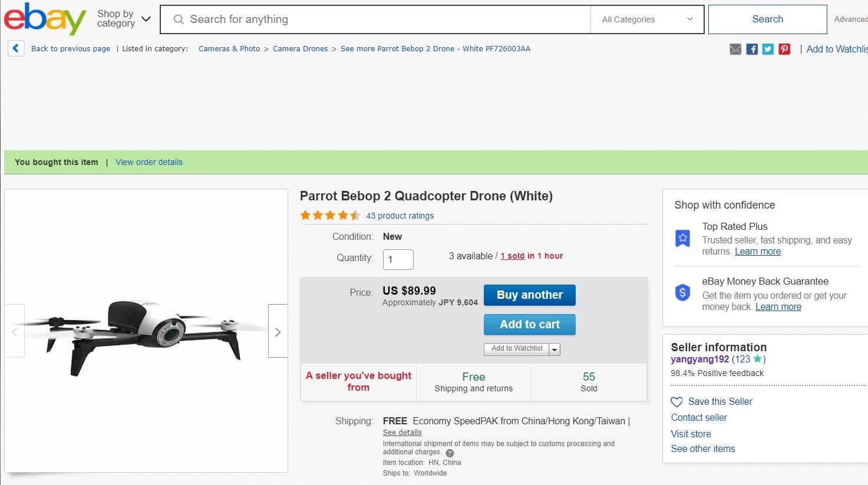Screen dimensions: 868x485
Task: Click the Buy another button
Action: click(x=529, y=295)
